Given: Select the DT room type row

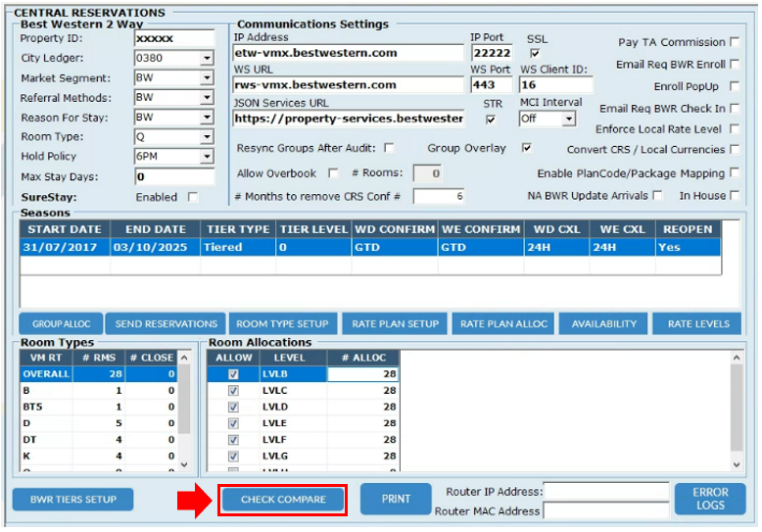Looking at the screenshot, I should tap(98, 440).
